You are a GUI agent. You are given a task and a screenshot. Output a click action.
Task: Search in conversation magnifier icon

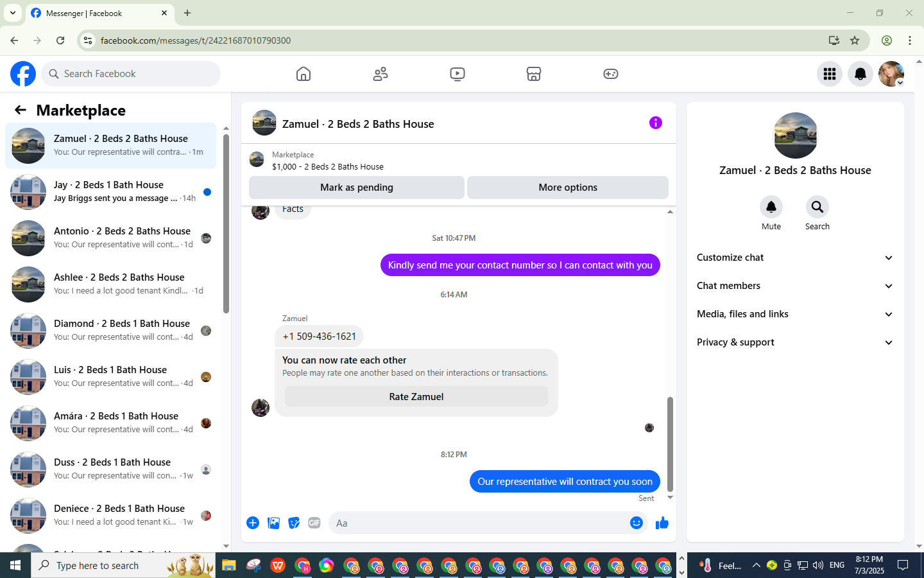pyautogui.click(x=817, y=207)
